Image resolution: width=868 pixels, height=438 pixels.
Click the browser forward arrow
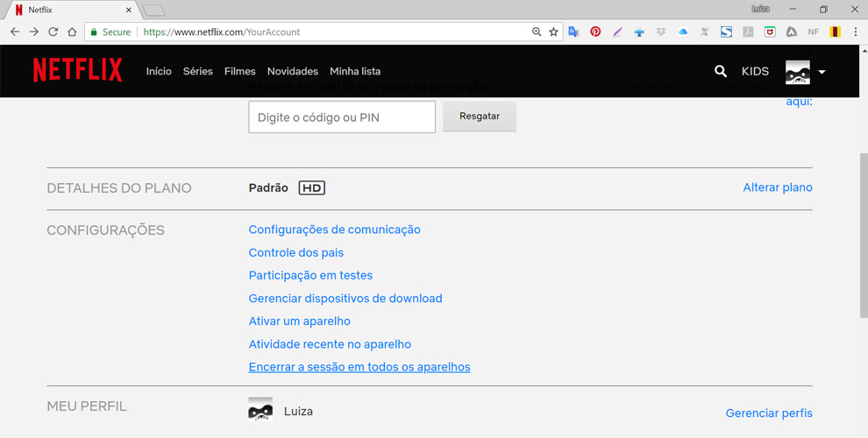coord(34,32)
